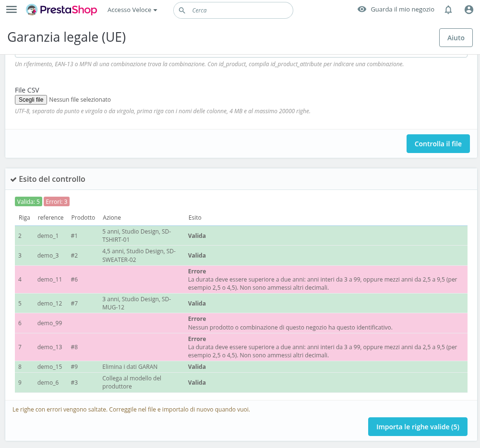Click the 4,5 anni, Studio Design, SD-SWEATER-02 cell
This screenshot has height=448, width=480.
139,255
